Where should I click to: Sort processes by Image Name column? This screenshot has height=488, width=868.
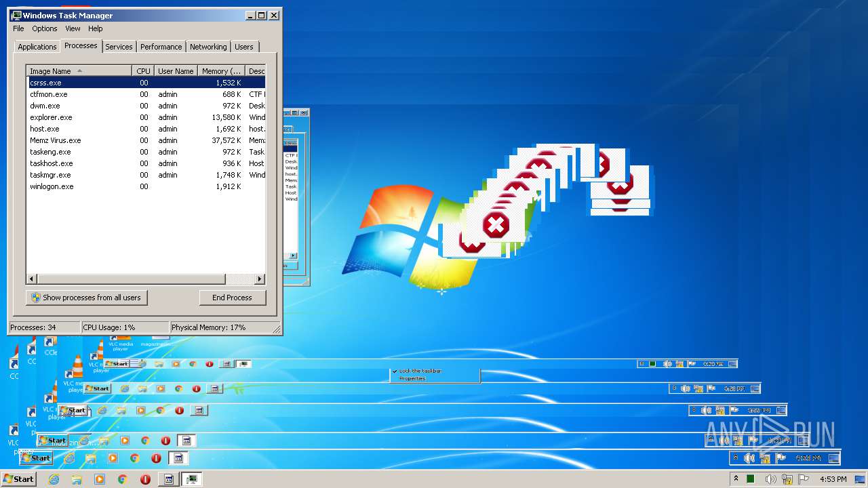tap(79, 70)
